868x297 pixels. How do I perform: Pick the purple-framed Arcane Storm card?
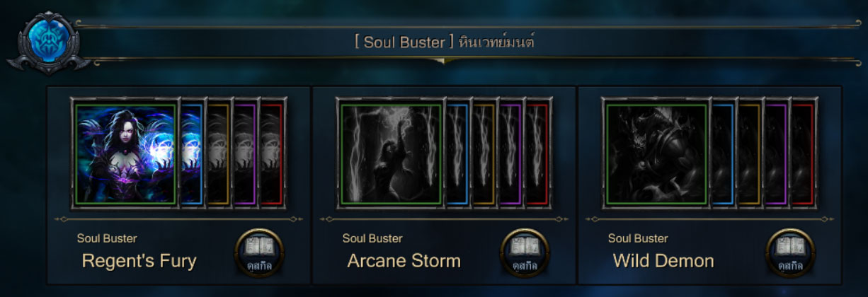[511, 155]
